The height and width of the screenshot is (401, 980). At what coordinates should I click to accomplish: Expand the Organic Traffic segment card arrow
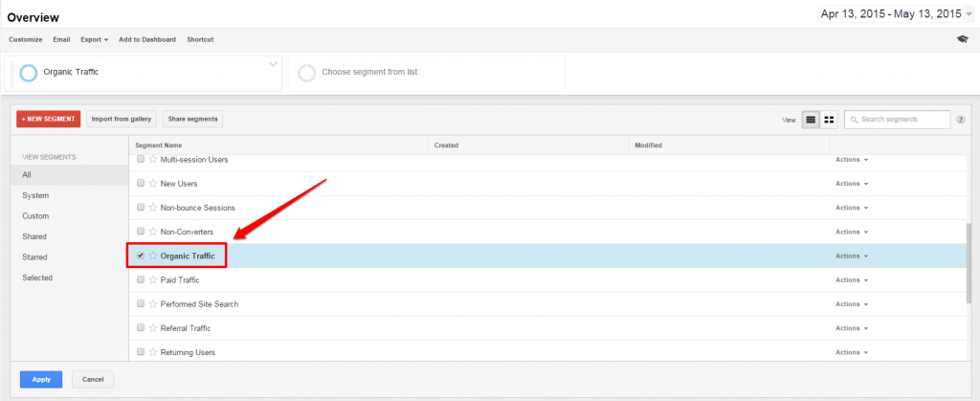(273, 64)
